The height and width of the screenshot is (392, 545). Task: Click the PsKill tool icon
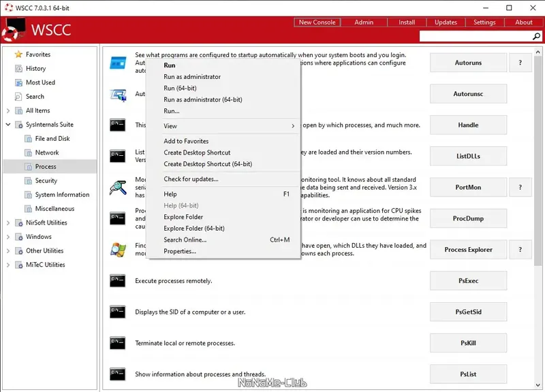[x=117, y=343]
